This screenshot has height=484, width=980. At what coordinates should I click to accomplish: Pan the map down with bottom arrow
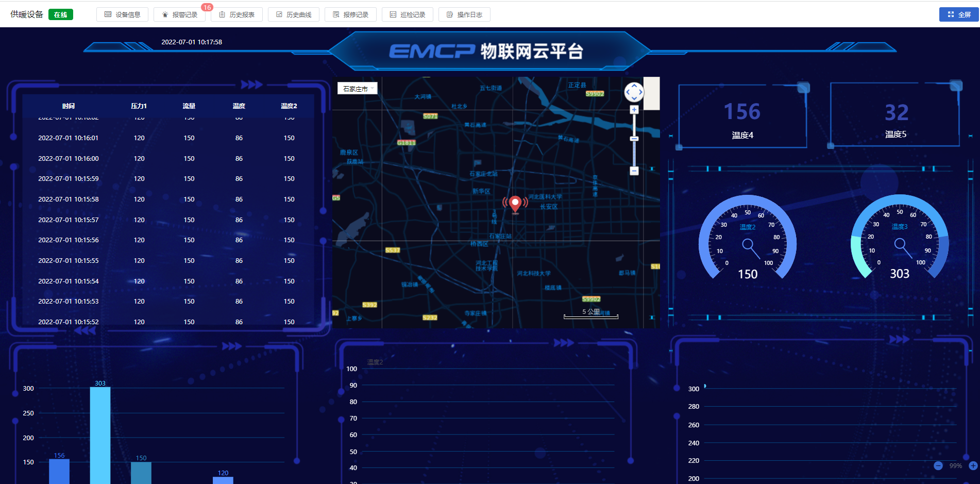634,98
